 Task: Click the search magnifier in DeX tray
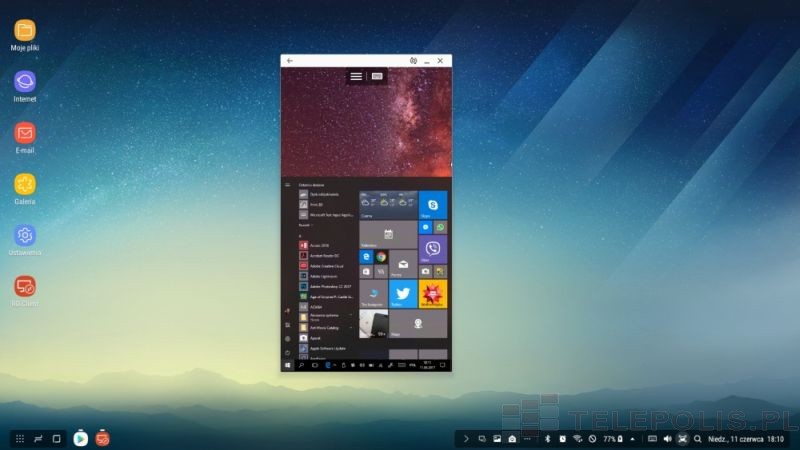coord(697,439)
